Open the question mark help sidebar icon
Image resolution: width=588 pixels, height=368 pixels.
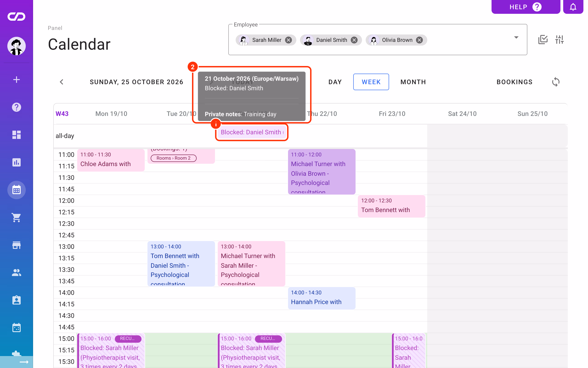tap(17, 107)
